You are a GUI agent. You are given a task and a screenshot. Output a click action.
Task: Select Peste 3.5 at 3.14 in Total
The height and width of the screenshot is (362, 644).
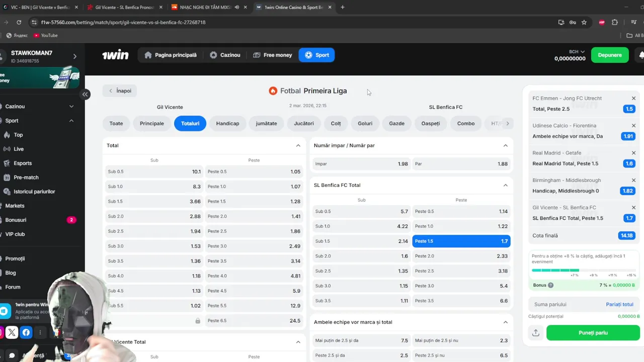[254, 261]
